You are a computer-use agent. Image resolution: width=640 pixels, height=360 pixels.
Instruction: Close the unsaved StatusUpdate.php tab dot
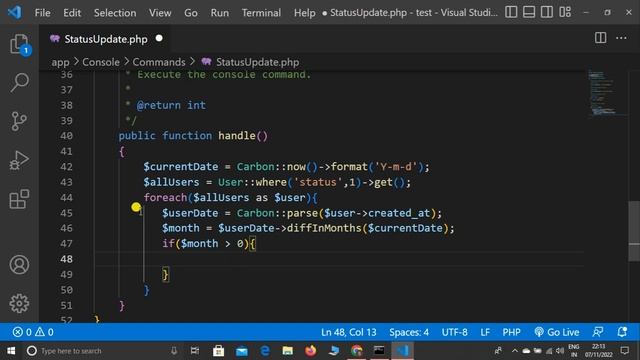coord(159,38)
